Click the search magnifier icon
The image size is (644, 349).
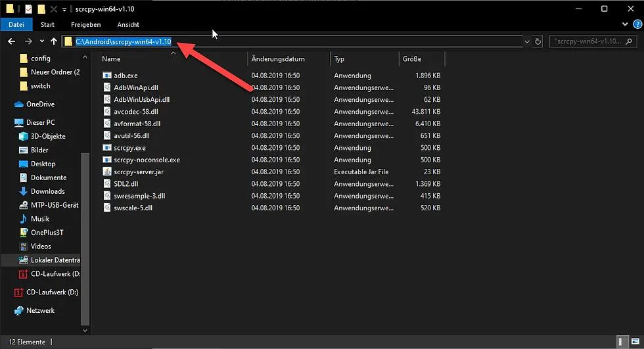(x=629, y=41)
